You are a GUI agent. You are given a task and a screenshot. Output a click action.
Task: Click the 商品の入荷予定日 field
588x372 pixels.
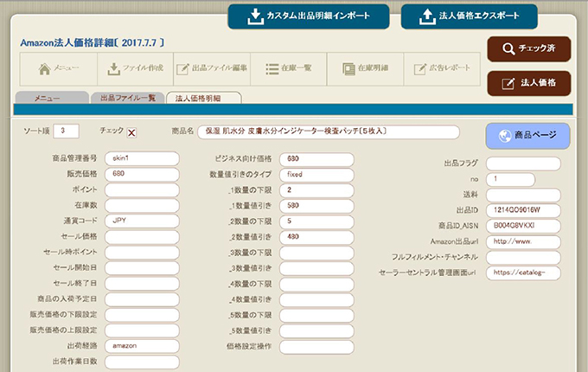pos(142,299)
